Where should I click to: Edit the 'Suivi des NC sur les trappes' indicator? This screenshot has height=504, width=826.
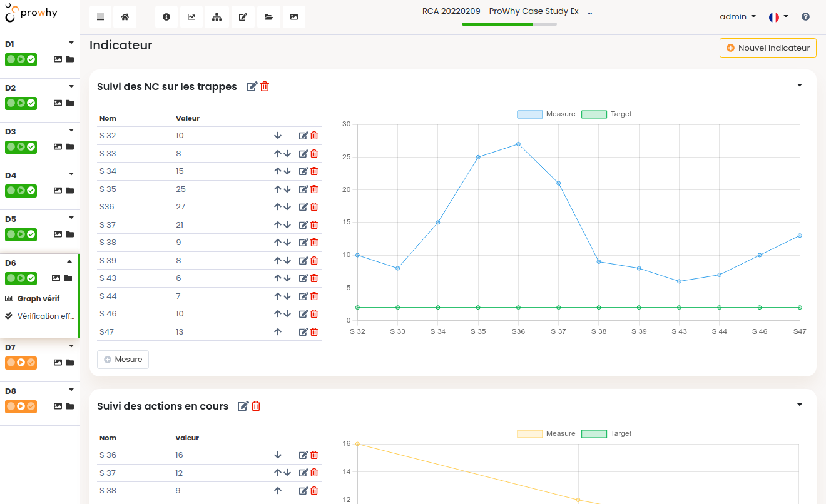(x=252, y=87)
